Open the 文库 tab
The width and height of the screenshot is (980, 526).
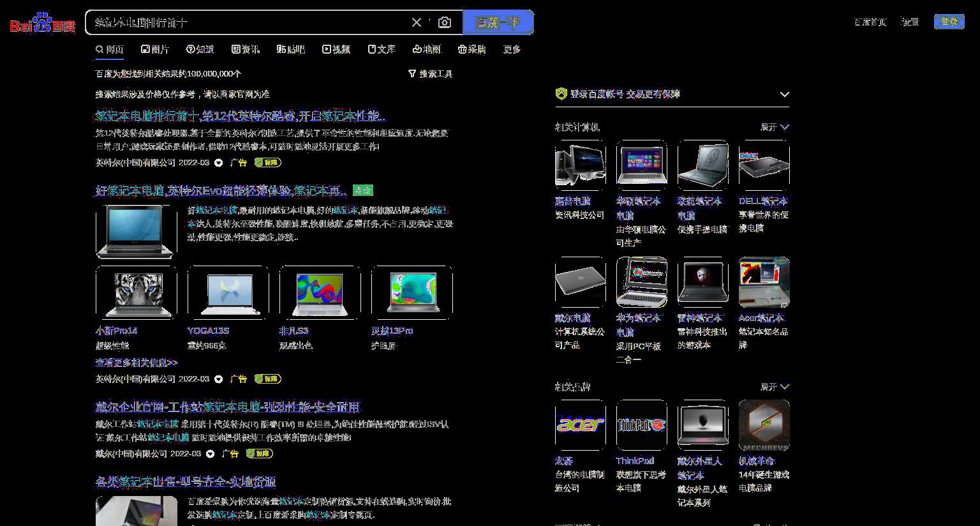pos(382,49)
